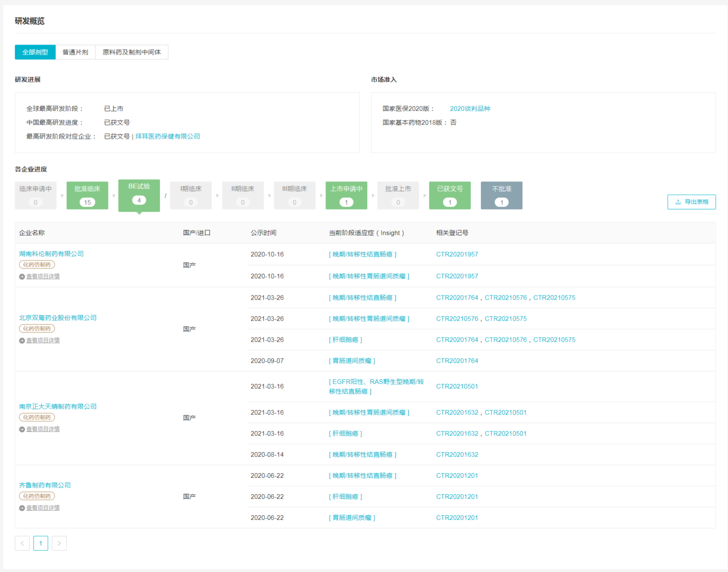Select the II期临床 stage box
This screenshot has height=572, width=728.
tap(243, 195)
